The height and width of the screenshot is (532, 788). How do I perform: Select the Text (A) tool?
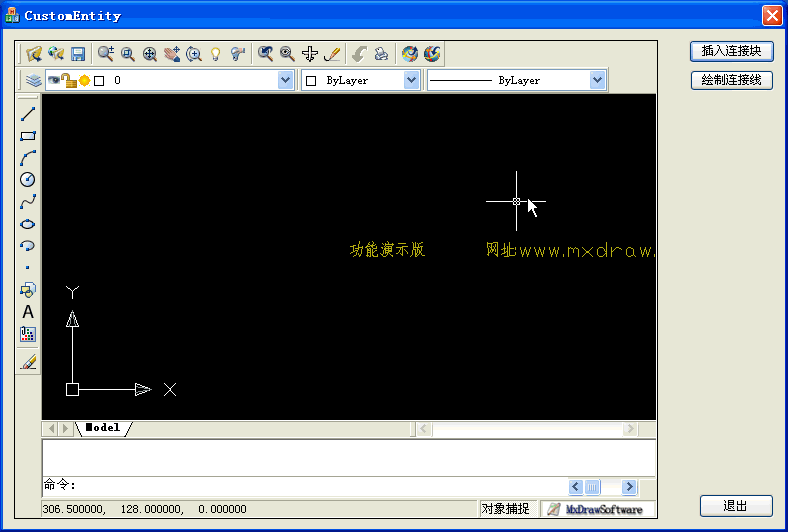coord(28,312)
